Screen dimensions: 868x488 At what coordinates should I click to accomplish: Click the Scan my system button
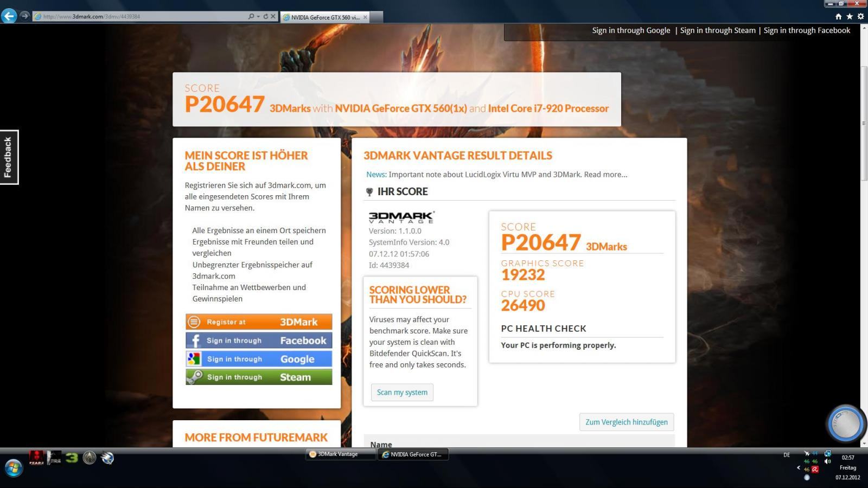[x=402, y=392]
